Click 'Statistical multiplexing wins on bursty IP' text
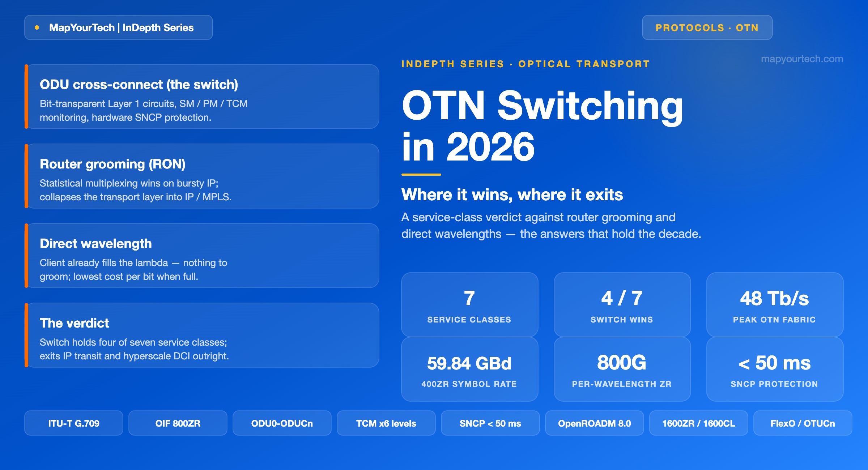 pyautogui.click(x=136, y=190)
